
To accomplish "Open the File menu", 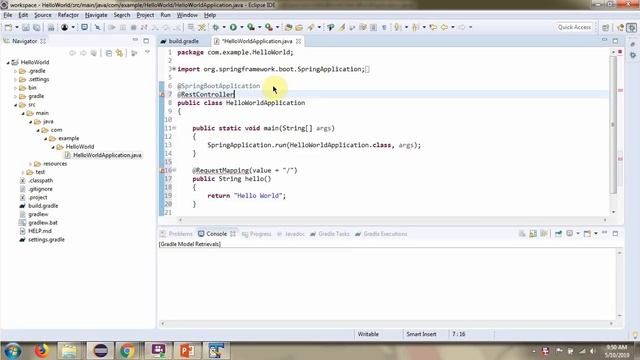I will tap(8, 15).
